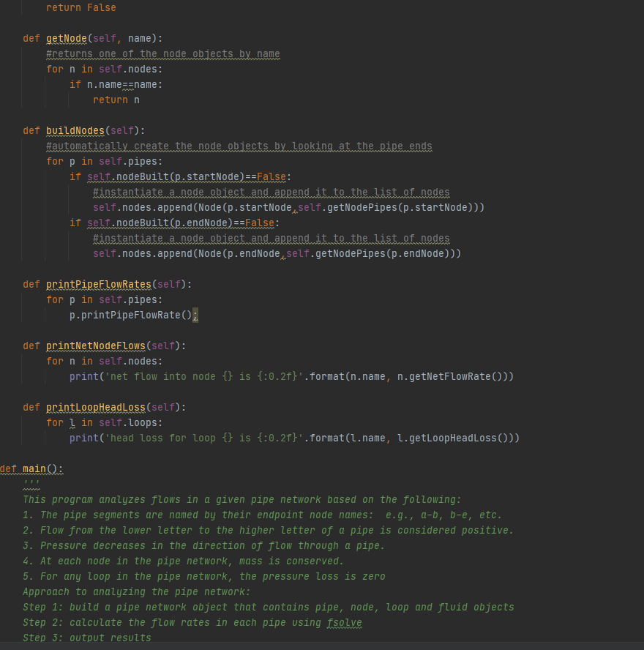Click the printNetNodeFlows function name
Image resolution: width=644 pixels, height=650 pixels.
click(x=95, y=345)
